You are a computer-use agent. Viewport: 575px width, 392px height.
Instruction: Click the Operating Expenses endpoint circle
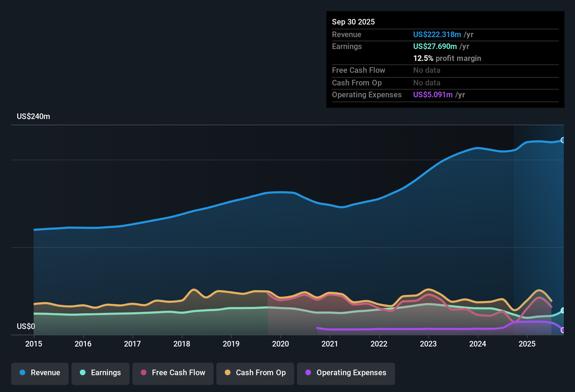coord(562,330)
